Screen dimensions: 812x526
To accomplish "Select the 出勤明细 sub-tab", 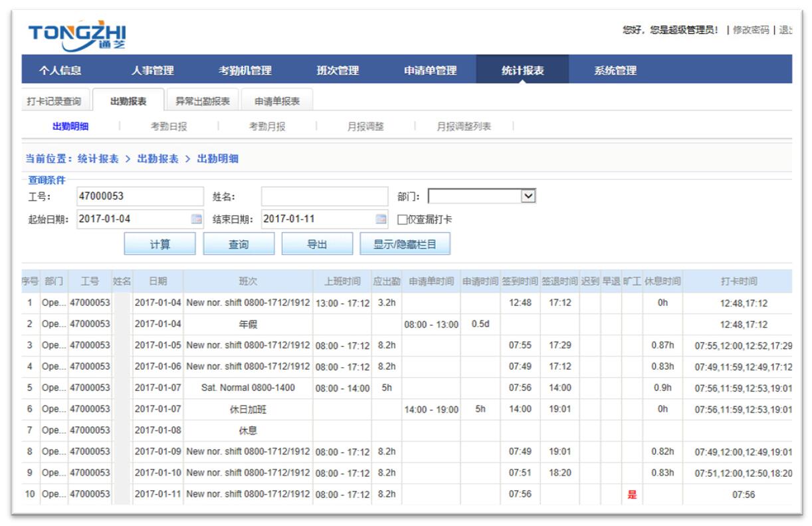I will tap(70, 126).
